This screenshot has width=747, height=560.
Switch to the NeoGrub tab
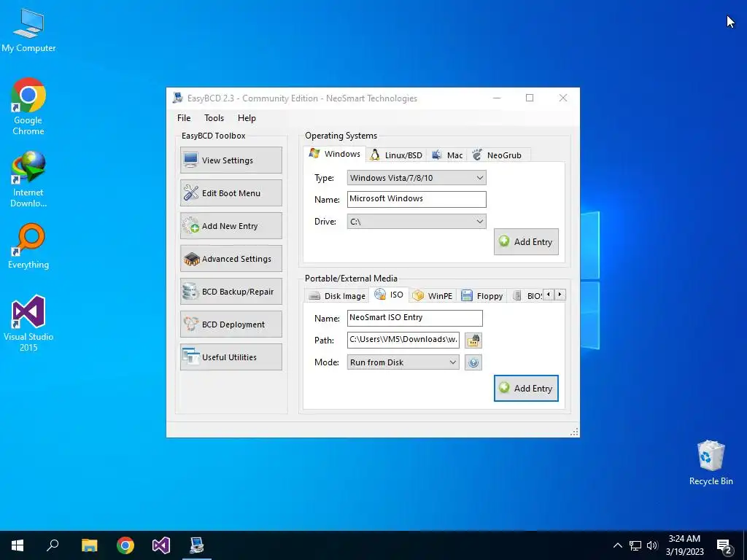(498, 155)
